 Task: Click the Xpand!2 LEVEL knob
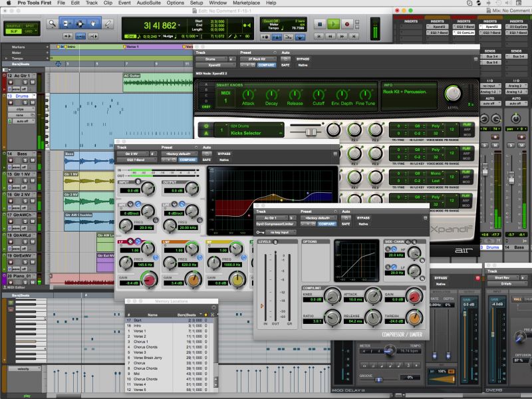pos(453,93)
